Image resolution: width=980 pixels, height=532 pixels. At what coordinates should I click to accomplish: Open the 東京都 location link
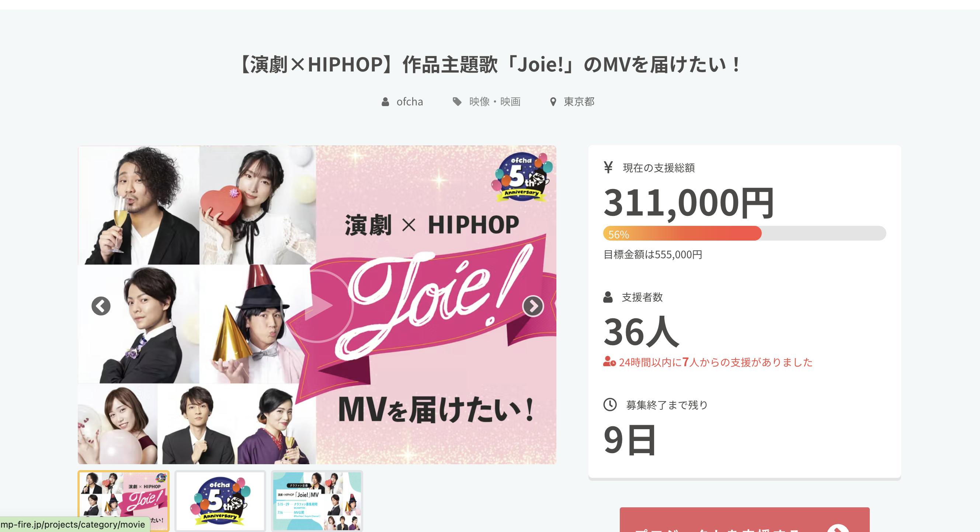click(x=579, y=102)
